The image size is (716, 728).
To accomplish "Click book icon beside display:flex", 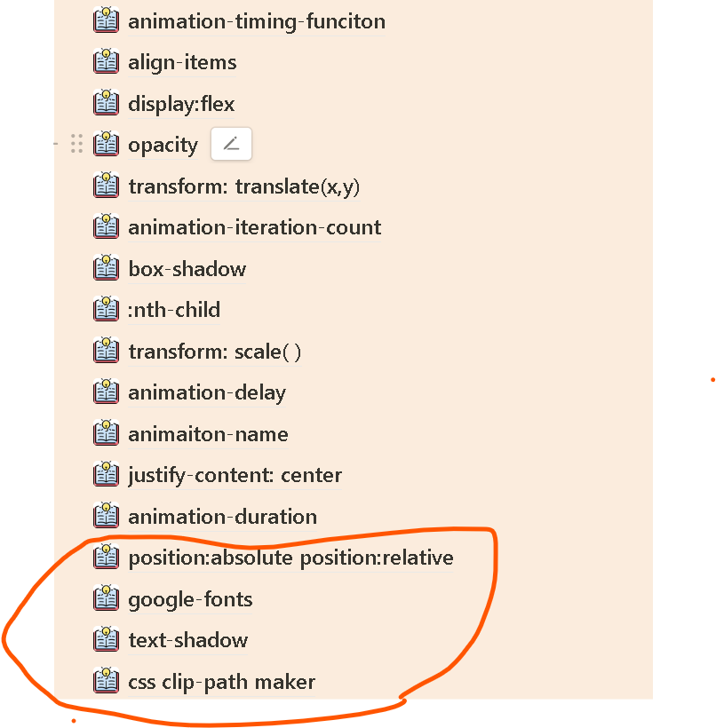I will (x=106, y=103).
